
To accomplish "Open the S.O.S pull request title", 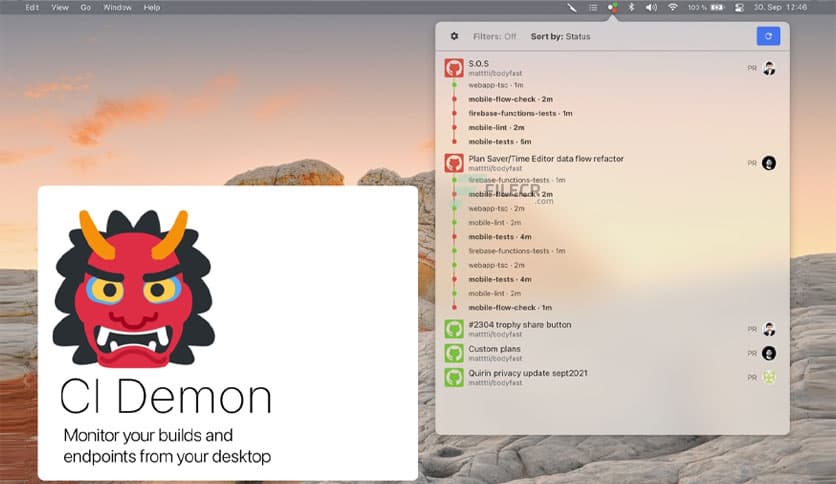I will point(478,63).
